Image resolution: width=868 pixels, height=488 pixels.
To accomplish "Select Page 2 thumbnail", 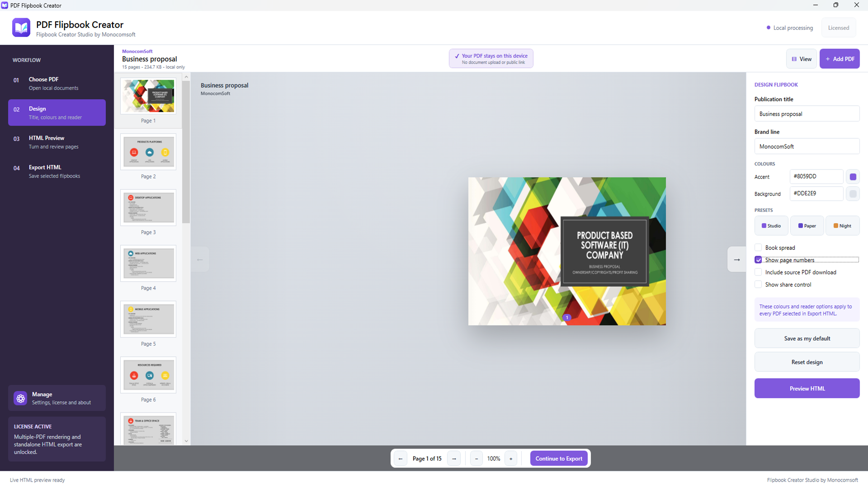I will (148, 152).
